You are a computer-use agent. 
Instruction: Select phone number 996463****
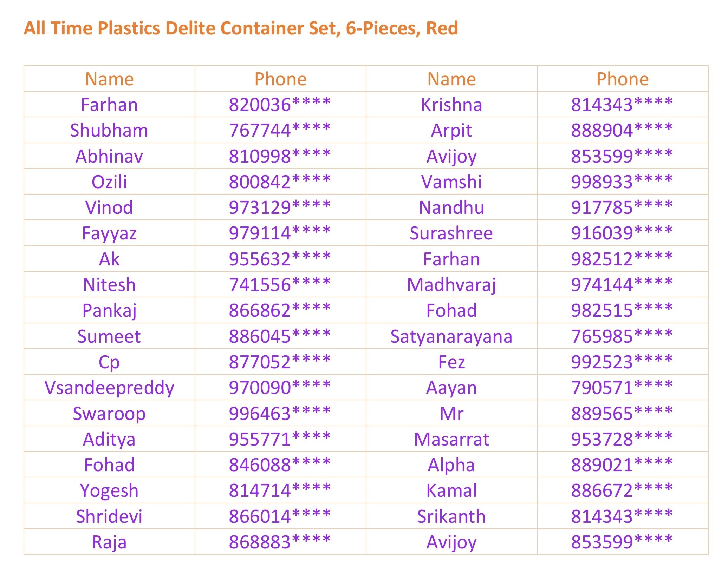280,414
